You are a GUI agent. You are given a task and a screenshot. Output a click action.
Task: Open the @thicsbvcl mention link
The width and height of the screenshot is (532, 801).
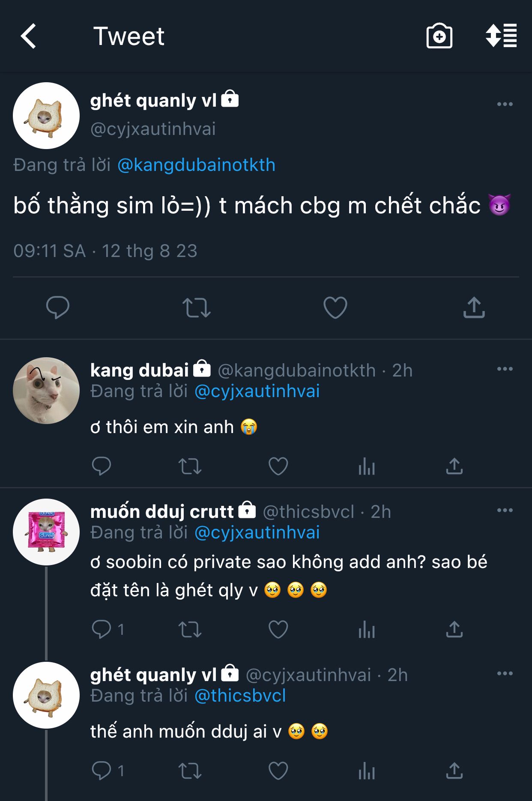pyautogui.click(x=240, y=696)
